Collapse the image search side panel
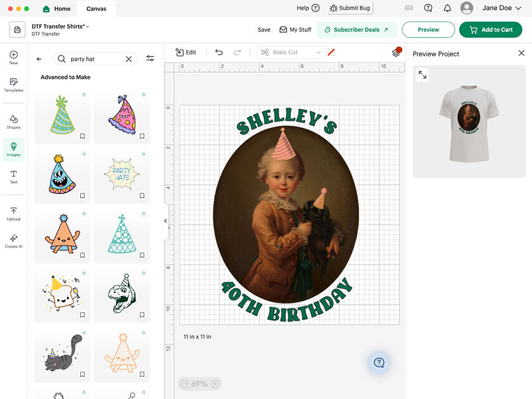Viewport: 532px width, 399px height. 165,221
